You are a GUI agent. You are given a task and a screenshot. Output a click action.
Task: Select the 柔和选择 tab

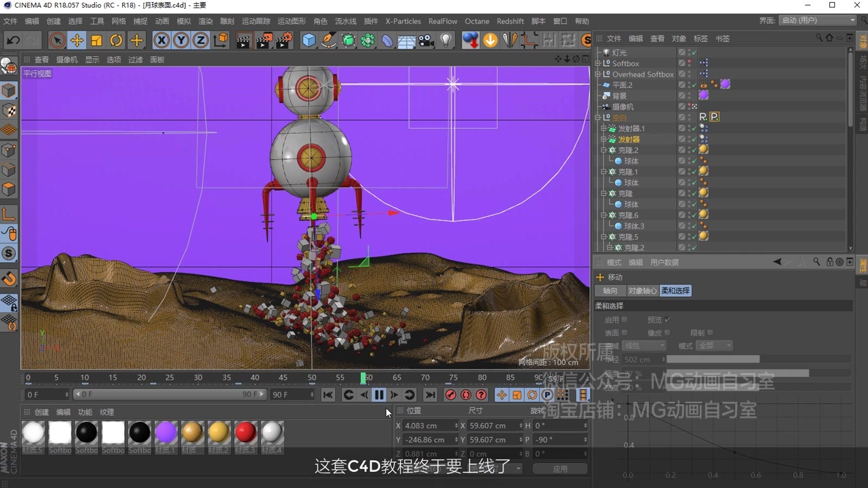675,291
